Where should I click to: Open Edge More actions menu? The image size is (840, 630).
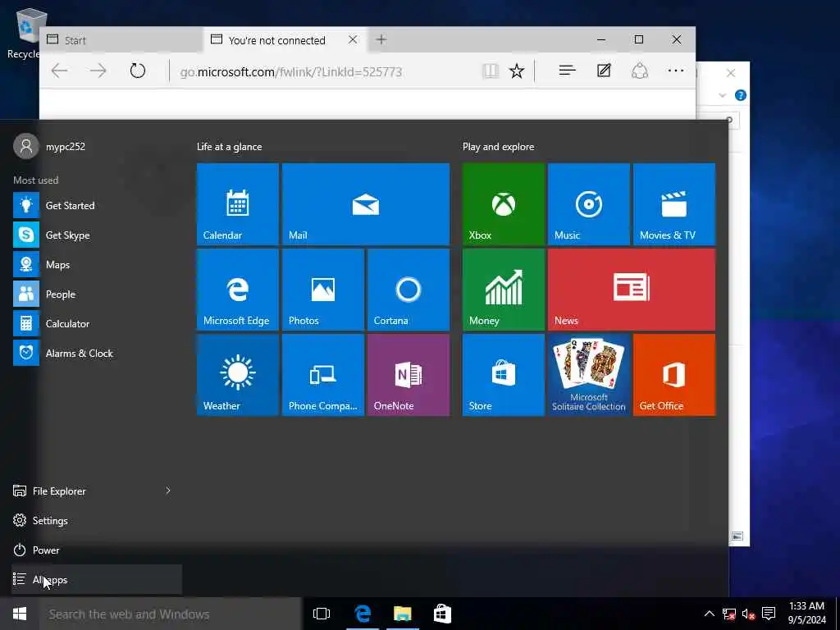[x=676, y=71]
